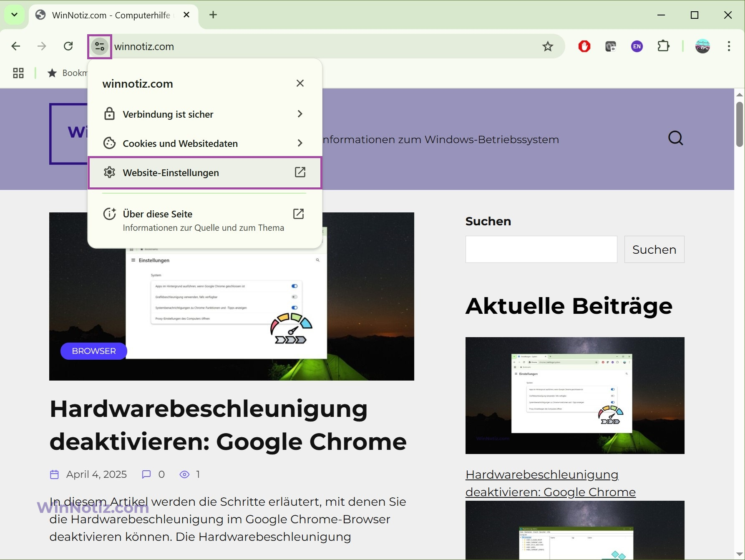Screen dimensions: 745x560
Task: Open the apps grid in bookmarks bar
Action: pyautogui.click(x=18, y=73)
